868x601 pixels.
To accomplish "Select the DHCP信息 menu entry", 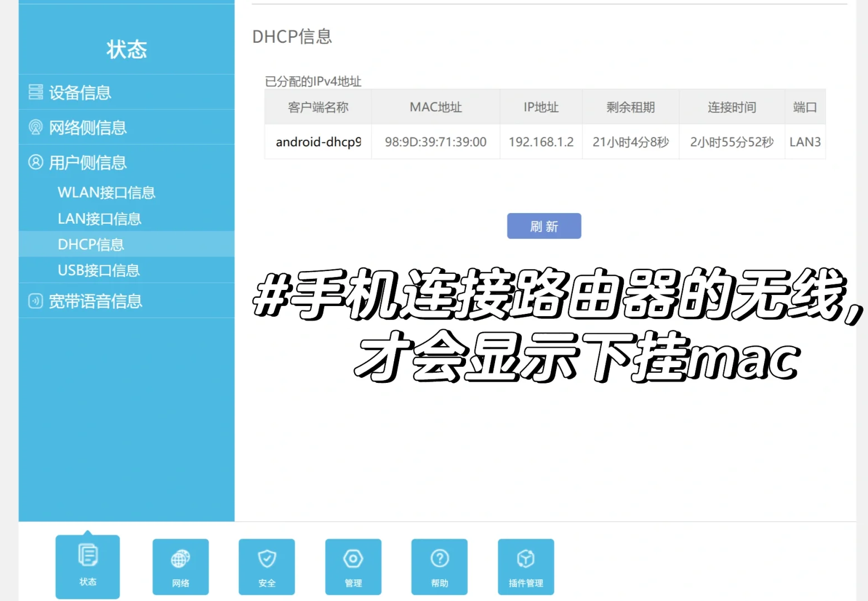I will (91, 244).
